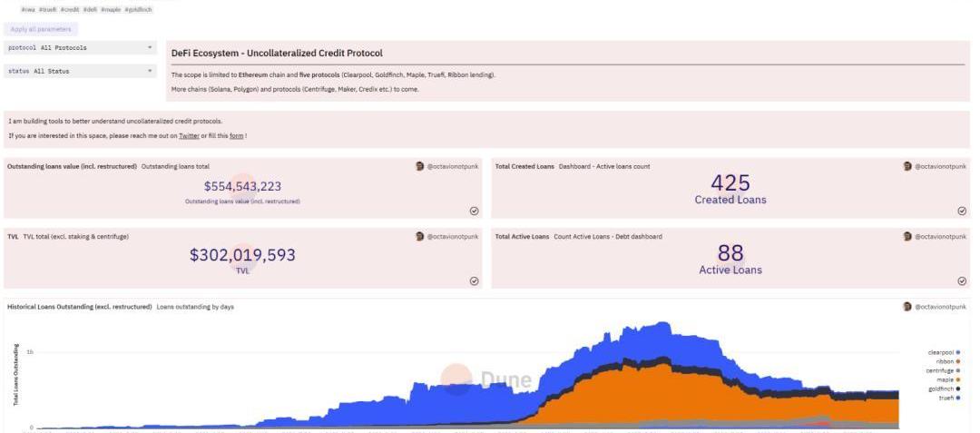Toggle the goldfinch series in chart legend

click(940, 389)
